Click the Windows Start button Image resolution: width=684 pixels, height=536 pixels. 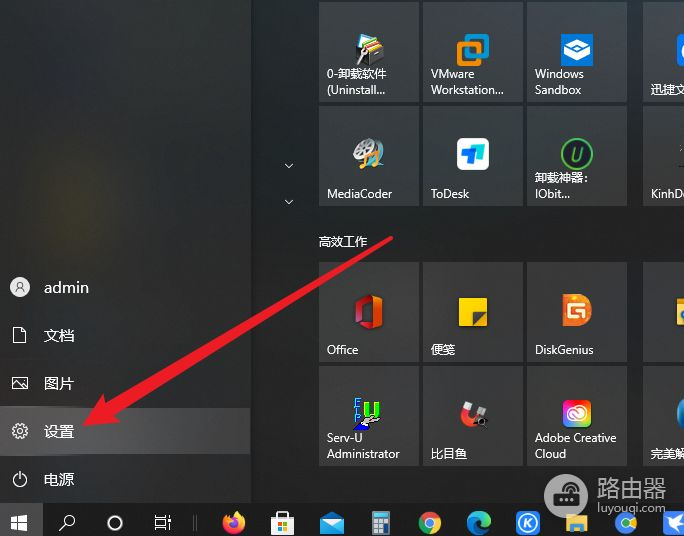(20, 521)
